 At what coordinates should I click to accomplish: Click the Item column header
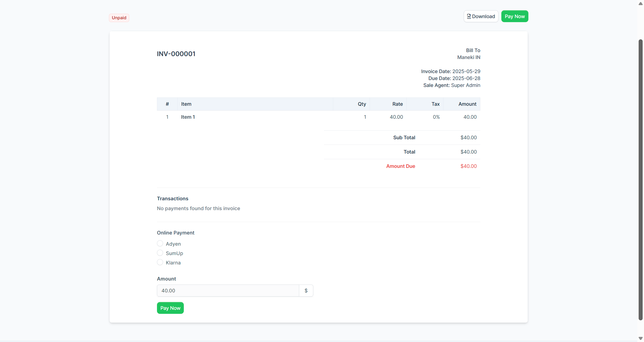(x=186, y=104)
